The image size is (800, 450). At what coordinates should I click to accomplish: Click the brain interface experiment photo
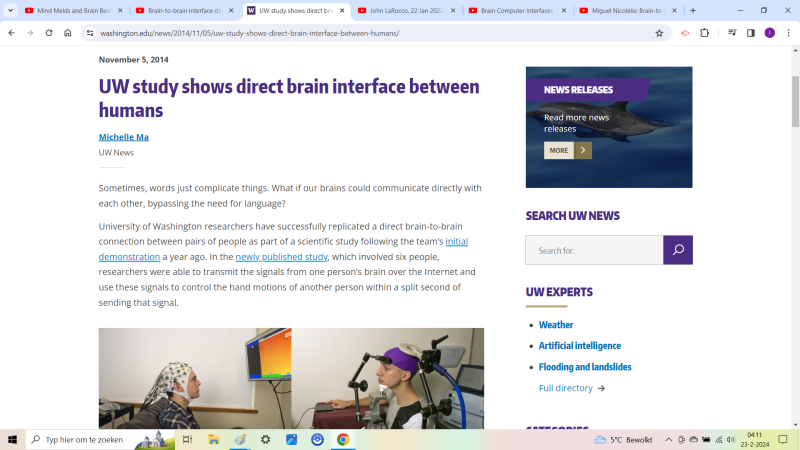(291, 378)
